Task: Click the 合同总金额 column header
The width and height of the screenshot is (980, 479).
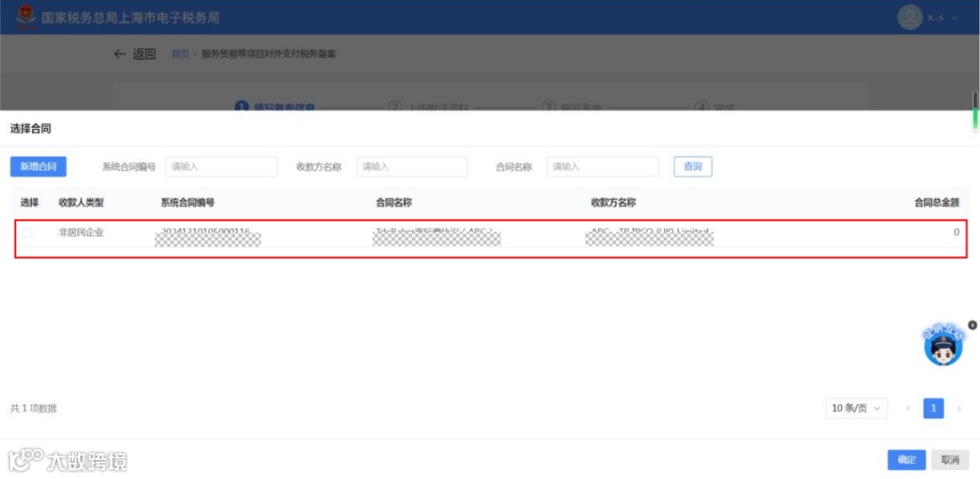Action: [936, 202]
